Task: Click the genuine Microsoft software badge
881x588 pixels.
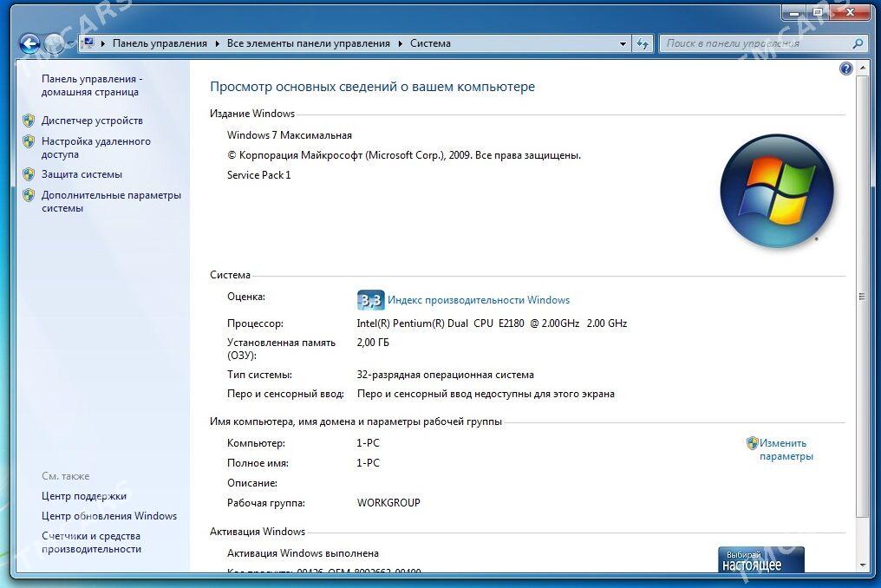Action: point(760,559)
